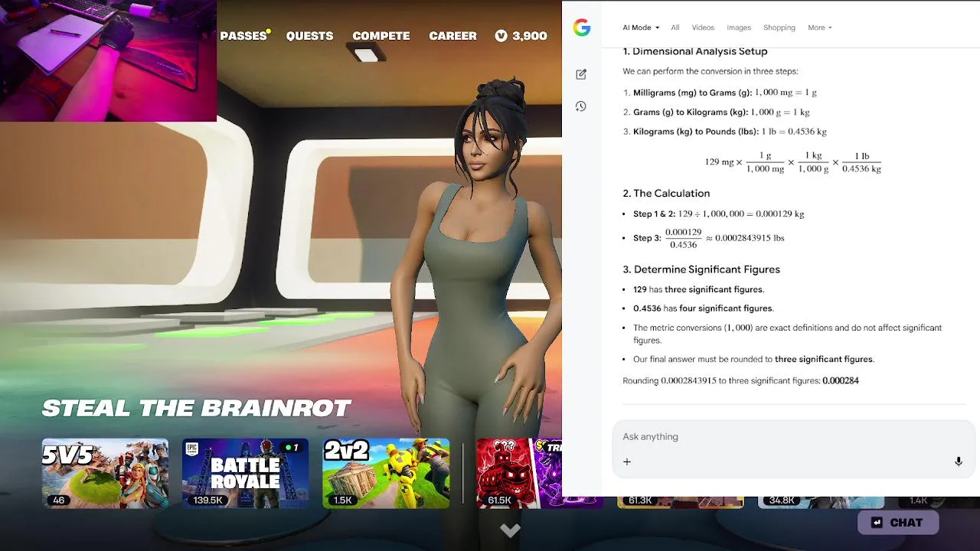Click 'Kilograms (kg) to Pounds (lbs)' text

(x=696, y=132)
